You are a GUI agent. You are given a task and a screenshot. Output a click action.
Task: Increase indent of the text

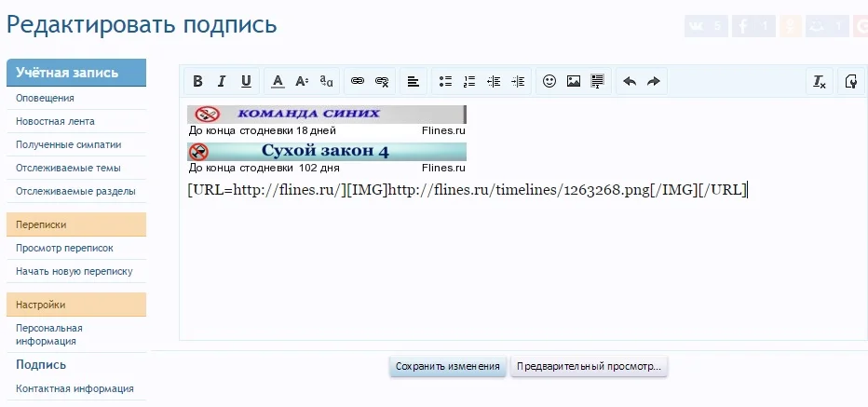click(x=518, y=81)
